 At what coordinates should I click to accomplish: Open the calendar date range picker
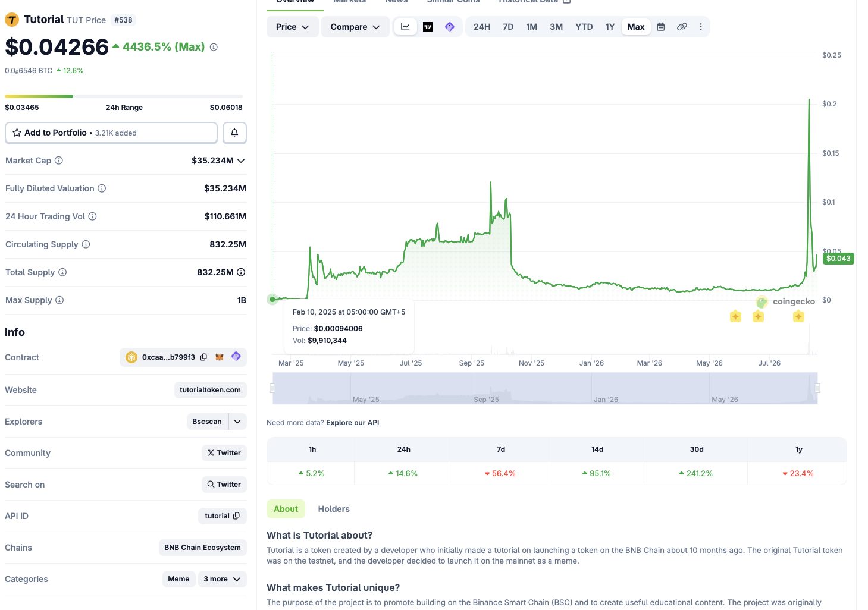click(660, 27)
